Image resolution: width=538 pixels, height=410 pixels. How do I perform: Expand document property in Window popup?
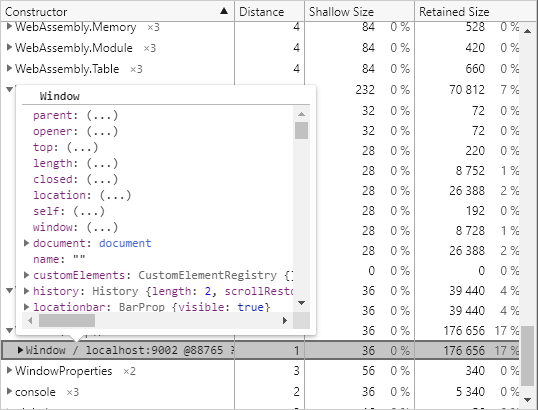pos(26,243)
